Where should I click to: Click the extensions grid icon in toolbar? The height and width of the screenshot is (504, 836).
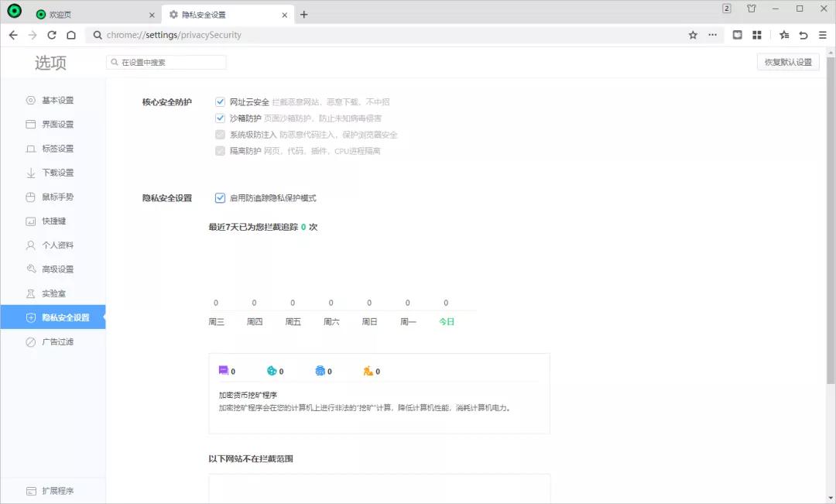(757, 35)
